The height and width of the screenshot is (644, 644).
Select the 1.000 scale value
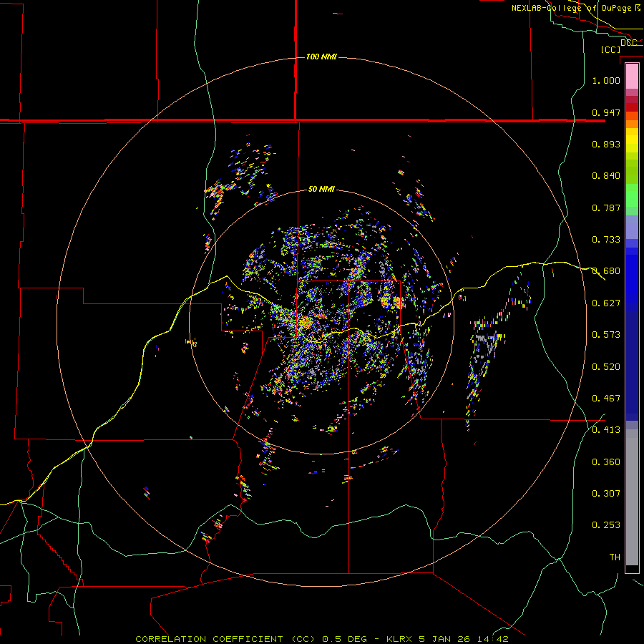click(606, 80)
